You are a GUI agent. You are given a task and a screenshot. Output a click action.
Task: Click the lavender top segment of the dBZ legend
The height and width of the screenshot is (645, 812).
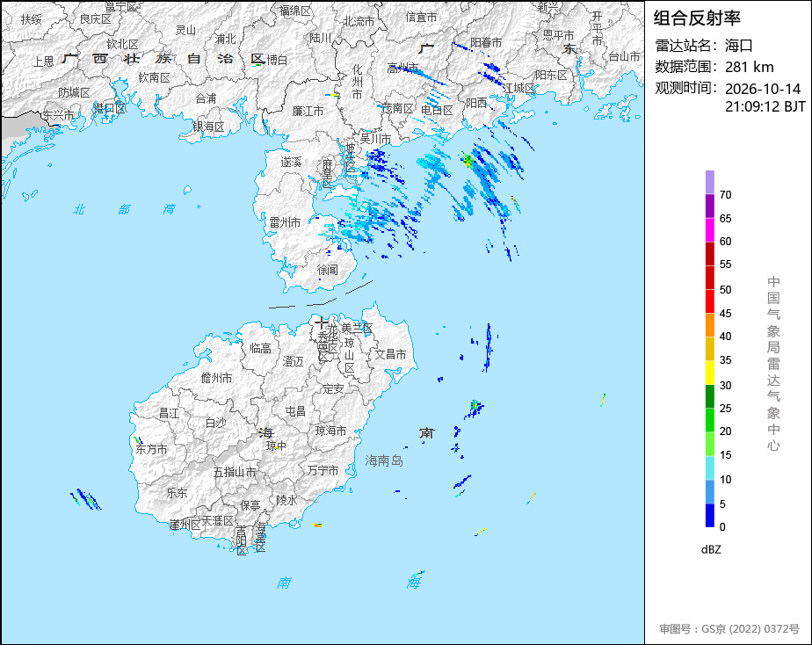point(709,182)
